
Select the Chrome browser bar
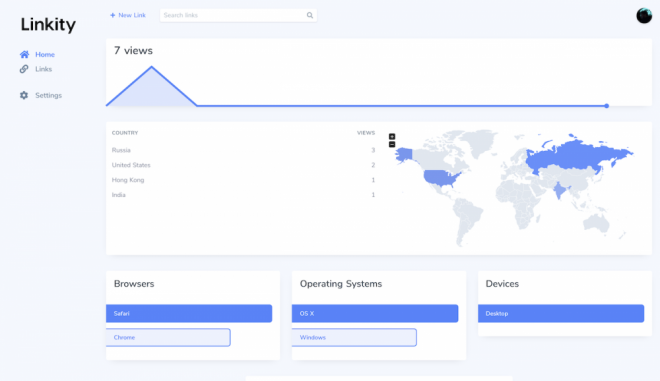[168, 338]
